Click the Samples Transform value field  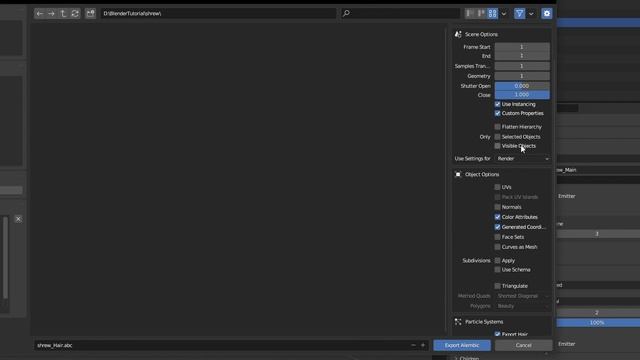[x=522, y=66]
